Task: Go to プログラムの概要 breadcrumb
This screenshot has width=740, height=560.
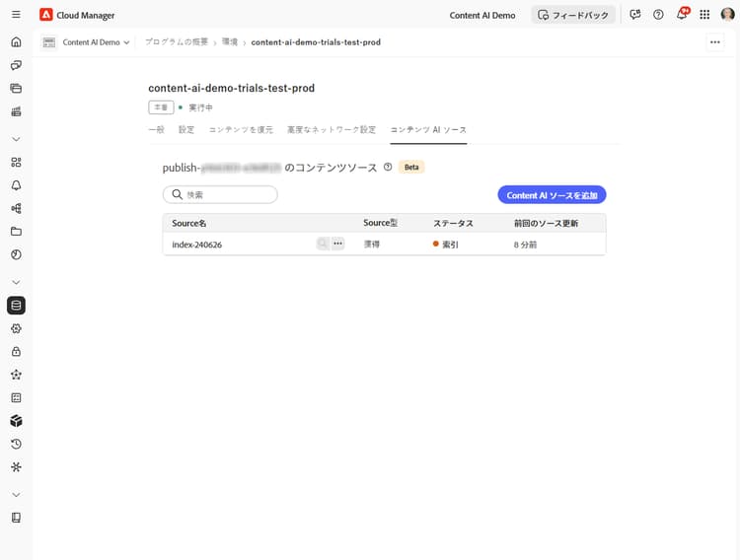Action: pos(177,42)
